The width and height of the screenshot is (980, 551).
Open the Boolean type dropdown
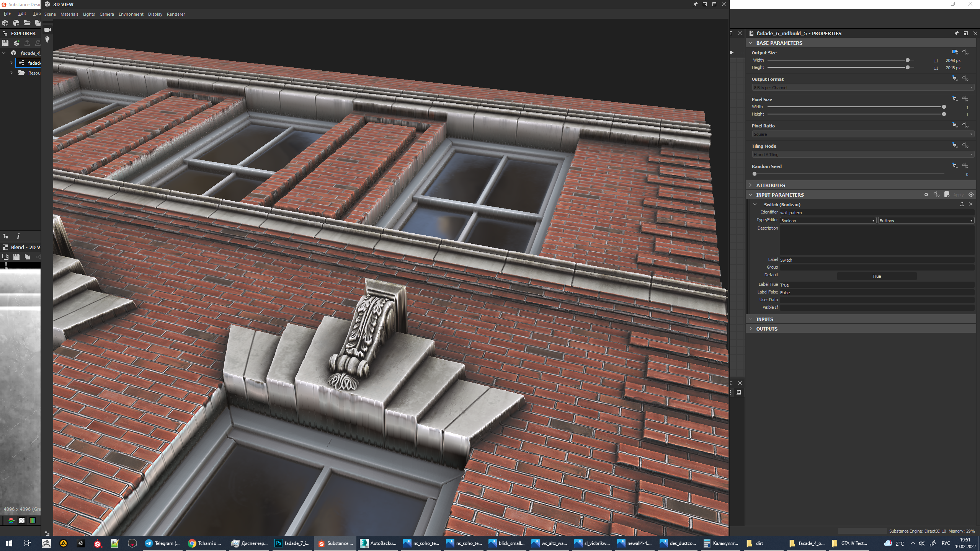(x=828, y=221)
